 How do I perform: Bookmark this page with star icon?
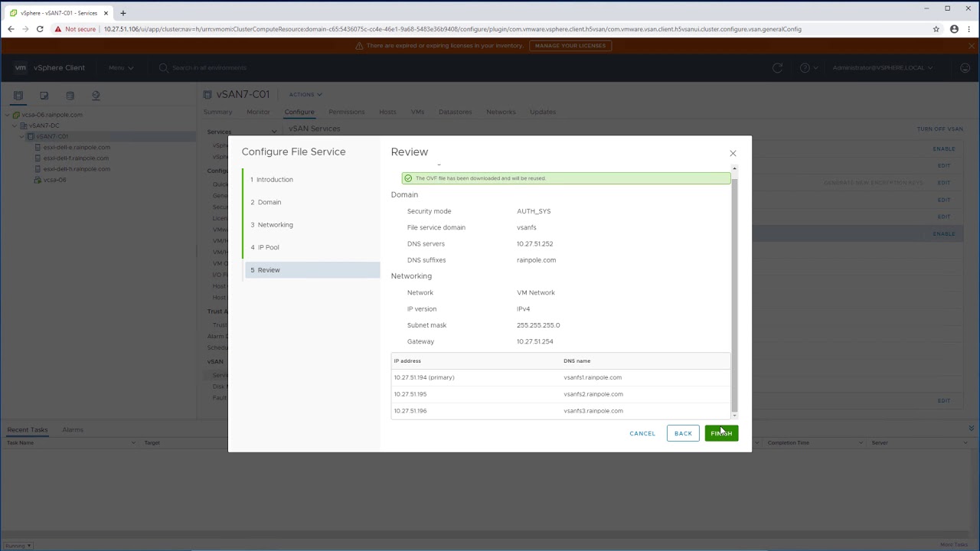(936, 29)
